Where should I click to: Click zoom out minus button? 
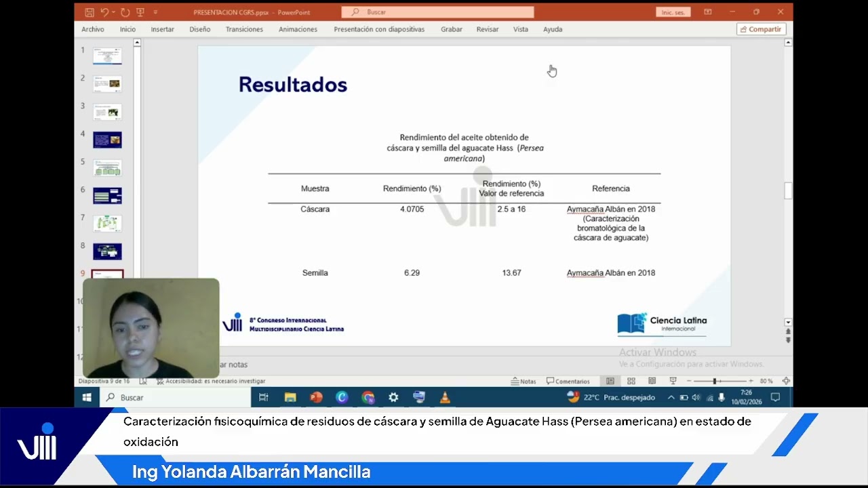[690, 381]
